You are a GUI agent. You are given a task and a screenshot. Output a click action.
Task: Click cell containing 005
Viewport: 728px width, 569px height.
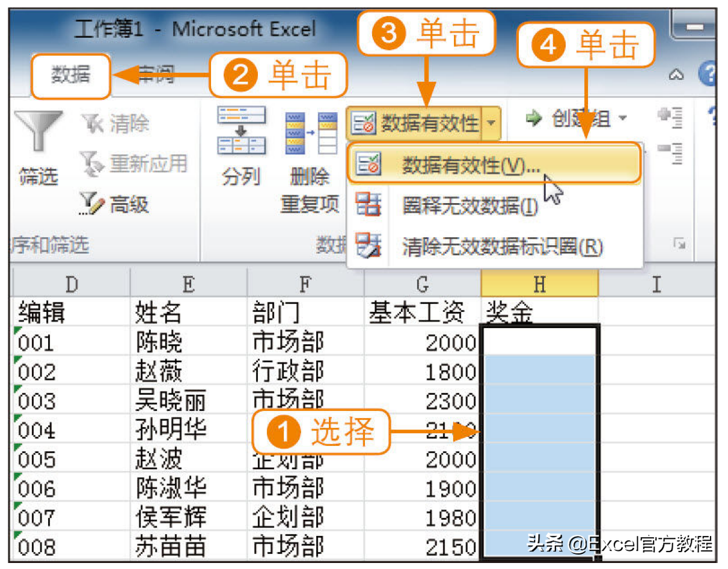tap(72, 458)
